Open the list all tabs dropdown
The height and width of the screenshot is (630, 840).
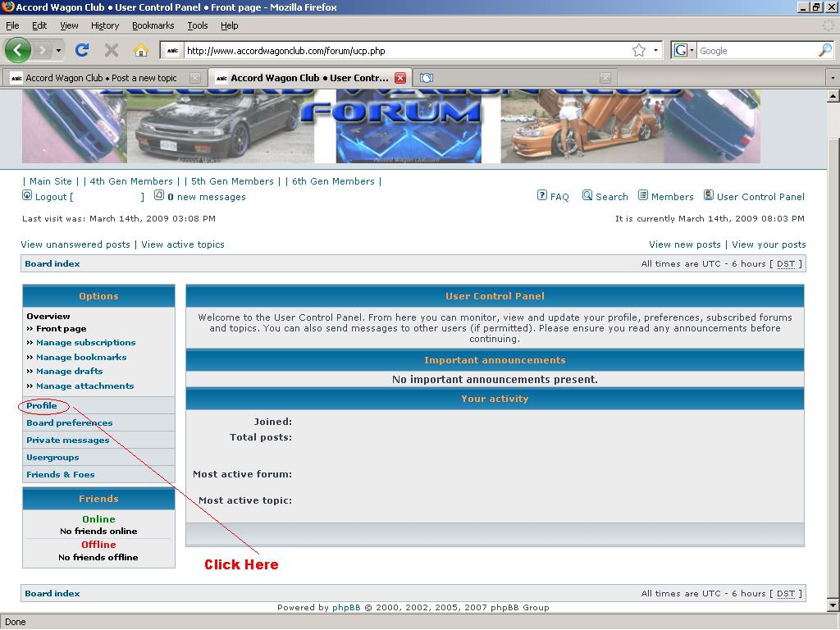832,78
